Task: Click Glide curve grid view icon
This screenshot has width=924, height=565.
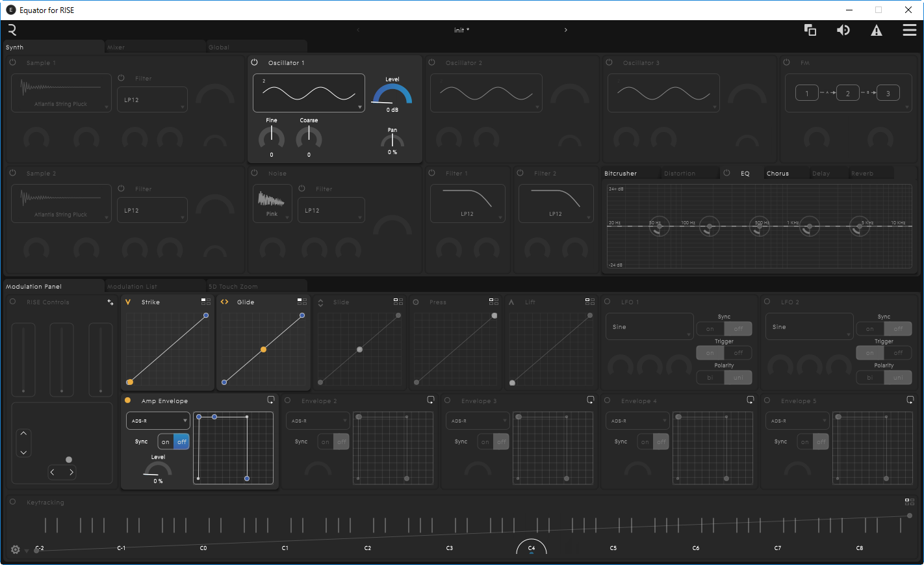Action: tap(302, 302)
